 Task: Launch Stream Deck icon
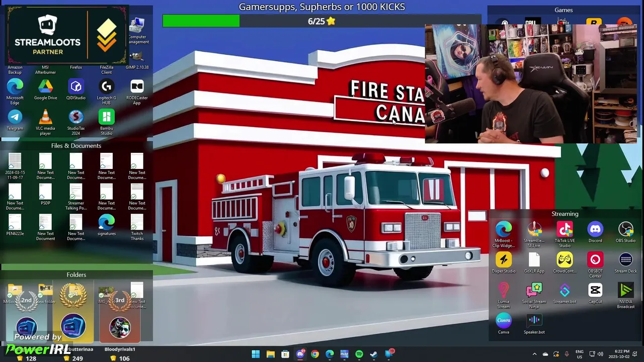pyautogui.click(x=626, y=263)
